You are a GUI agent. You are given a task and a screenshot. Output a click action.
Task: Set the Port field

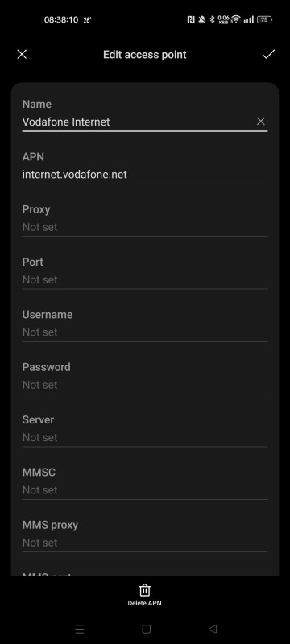pyautogui.click(x=144, y=272)
